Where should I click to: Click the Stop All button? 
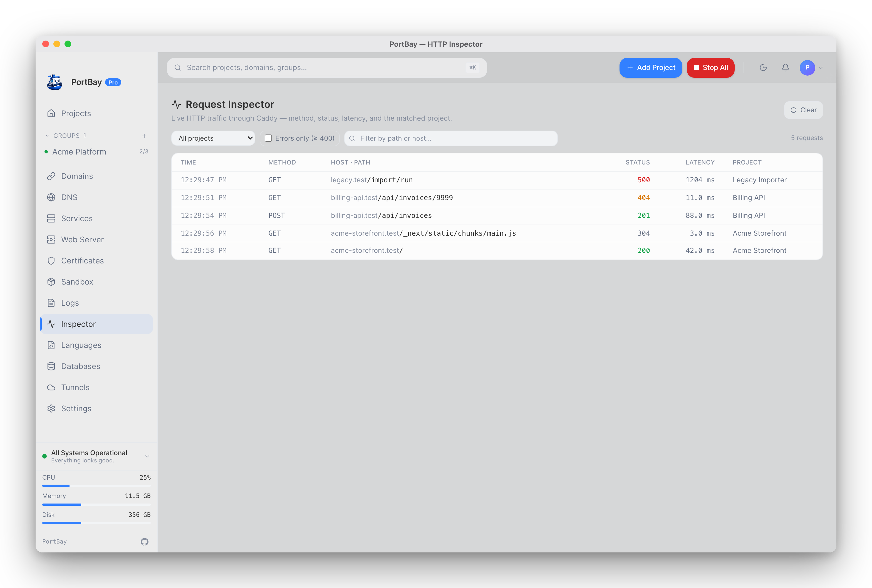pos(710,68)
